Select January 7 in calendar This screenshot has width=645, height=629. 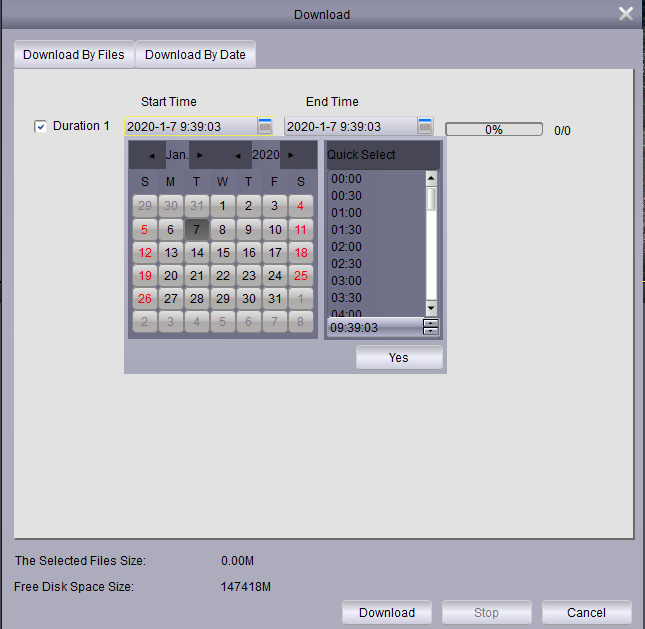[x=197, y=229]
